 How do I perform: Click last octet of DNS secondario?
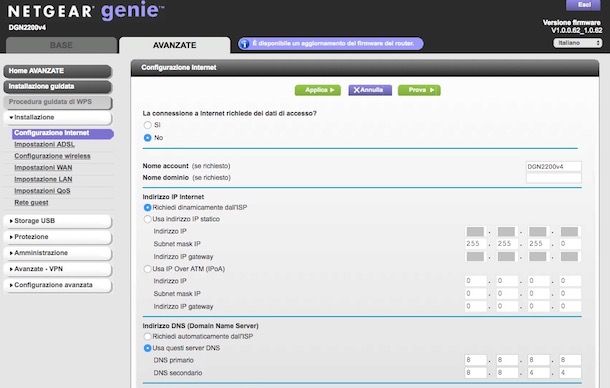pyautogui.click(x=570, y=373)
